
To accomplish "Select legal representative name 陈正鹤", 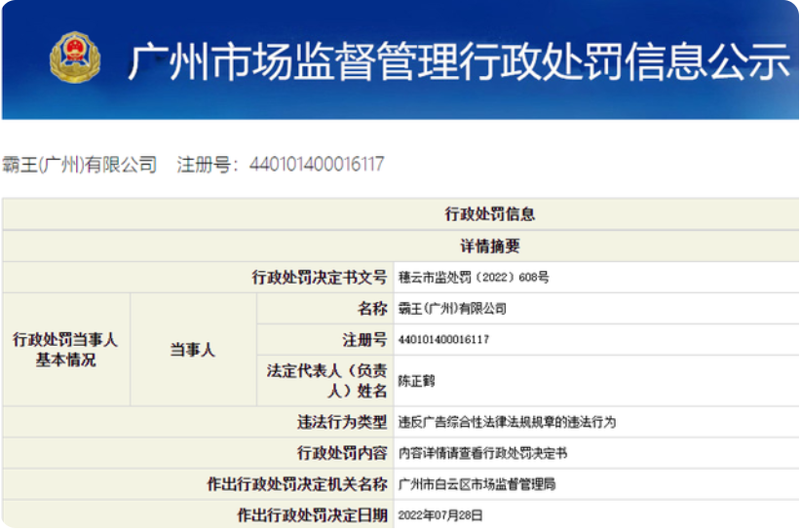I will [416, 381].
